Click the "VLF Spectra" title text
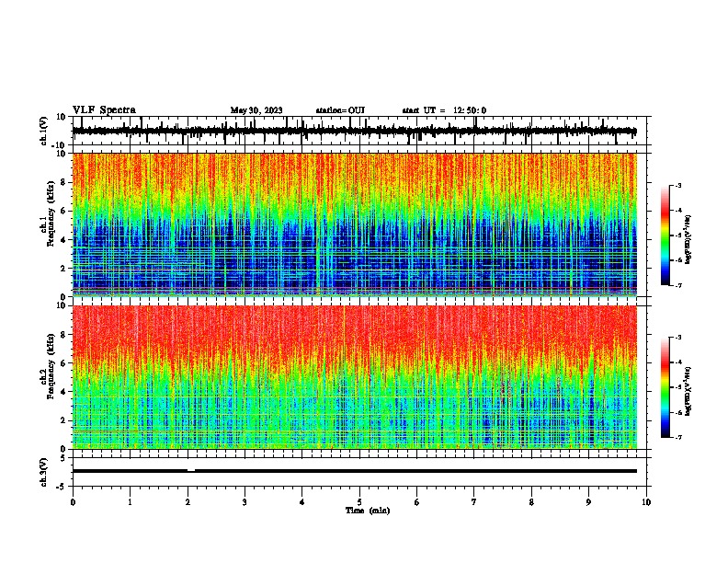The width and height of the screenshot is (728, 563). [x=104, y=110]
